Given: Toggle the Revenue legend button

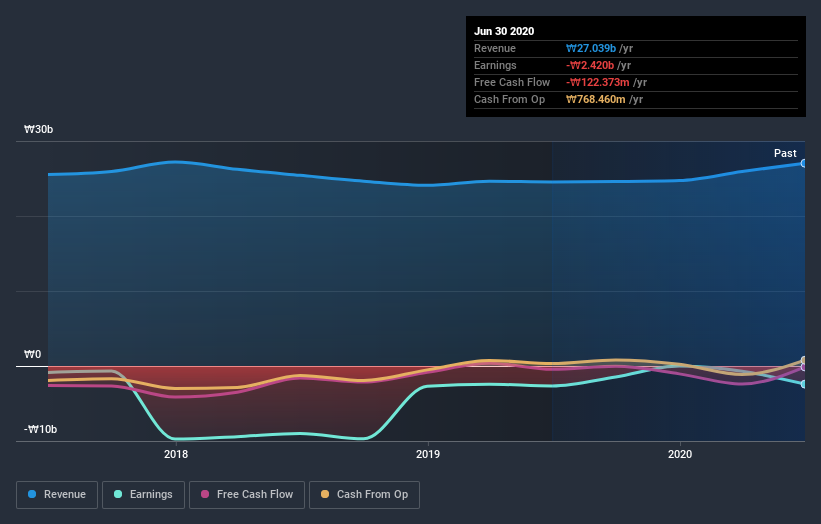Looking at the screenshot, I should 57,495.
